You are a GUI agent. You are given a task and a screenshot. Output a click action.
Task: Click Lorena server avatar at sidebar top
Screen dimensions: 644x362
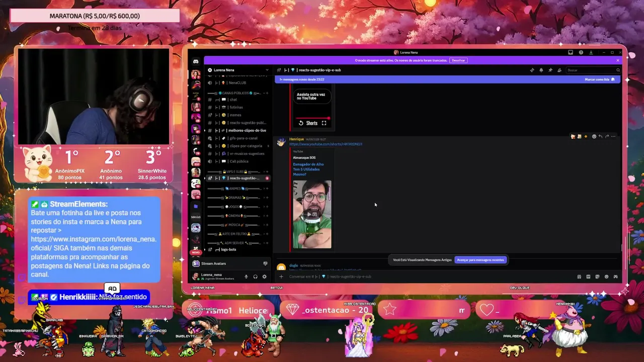tap(196, 74)
